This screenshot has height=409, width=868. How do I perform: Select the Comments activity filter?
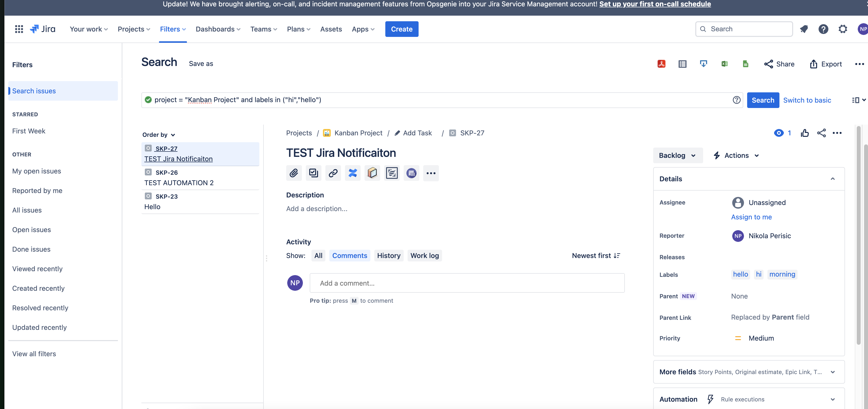click(349, 256)
